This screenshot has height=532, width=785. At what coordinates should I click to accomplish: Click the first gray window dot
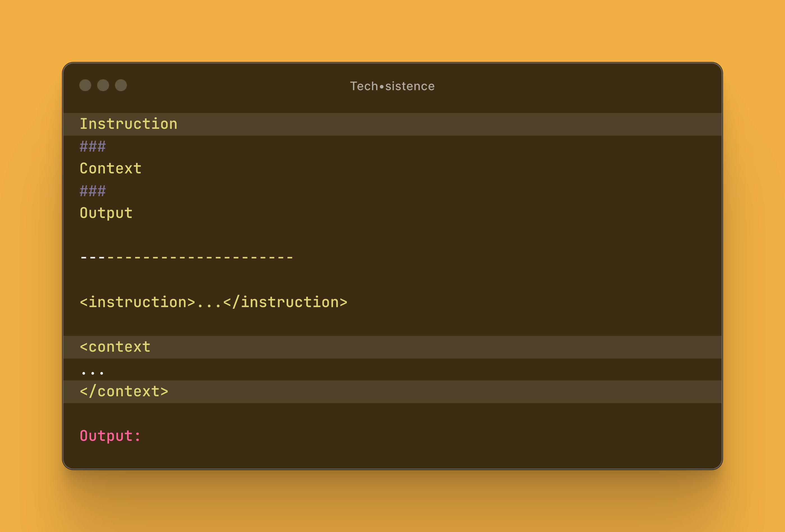pyautogui.click(x=85, y=85)
